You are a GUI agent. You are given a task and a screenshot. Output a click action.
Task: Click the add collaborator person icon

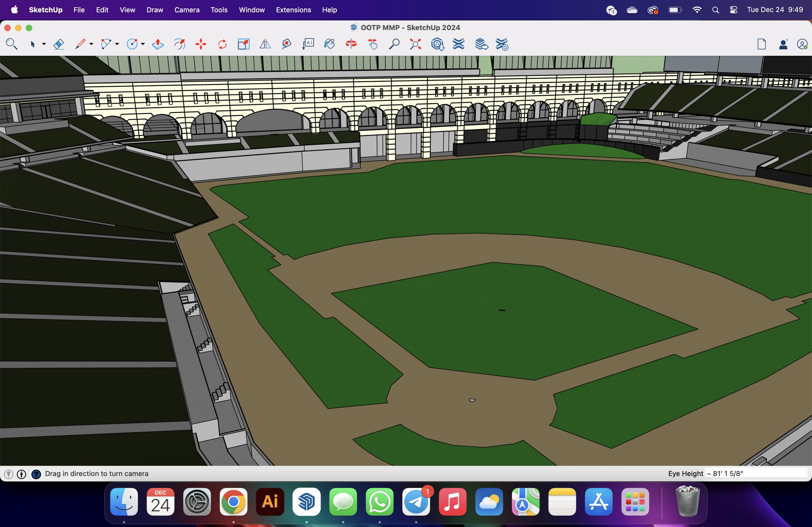pyautogui.click(x=783, y=44)
